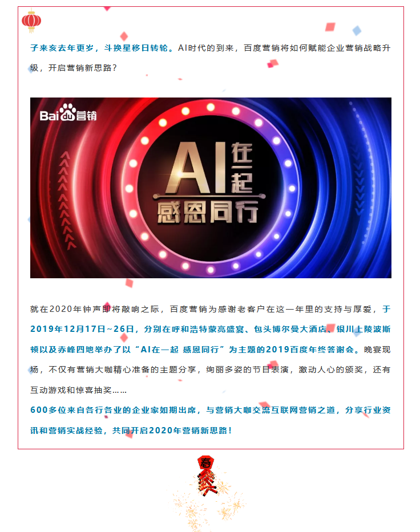This screenshot has height=532, width=420.
Task: Click the text 互动游戏和惊喜抽奖
Action: [x=71, y=390]
